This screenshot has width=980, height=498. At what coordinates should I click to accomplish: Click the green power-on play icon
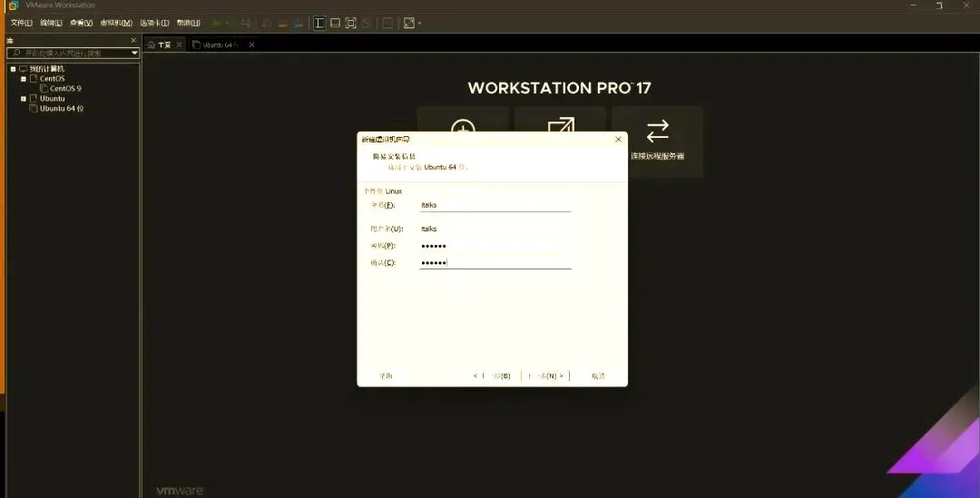(216, 23)
